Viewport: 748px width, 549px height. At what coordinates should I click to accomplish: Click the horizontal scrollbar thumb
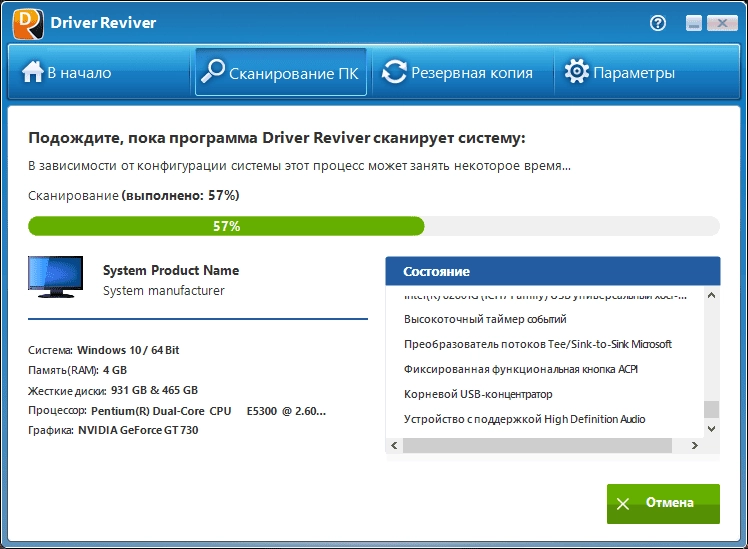pyautogui.click(x=538, y=445)
